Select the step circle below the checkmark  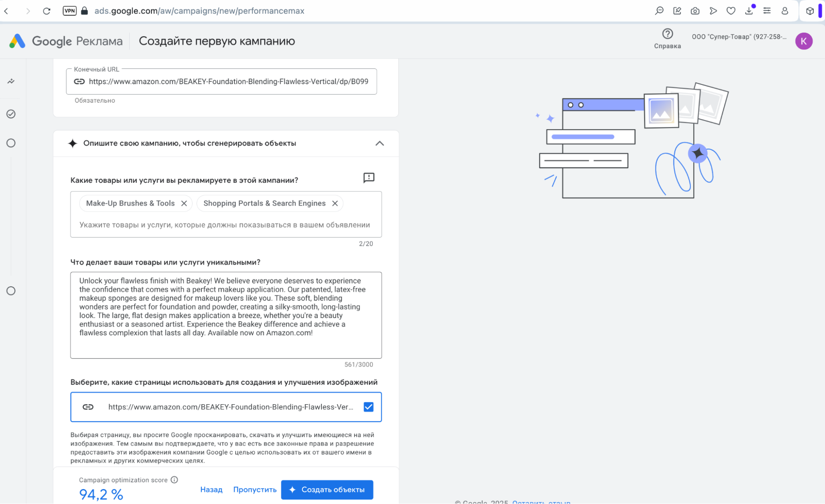[11, 143]
